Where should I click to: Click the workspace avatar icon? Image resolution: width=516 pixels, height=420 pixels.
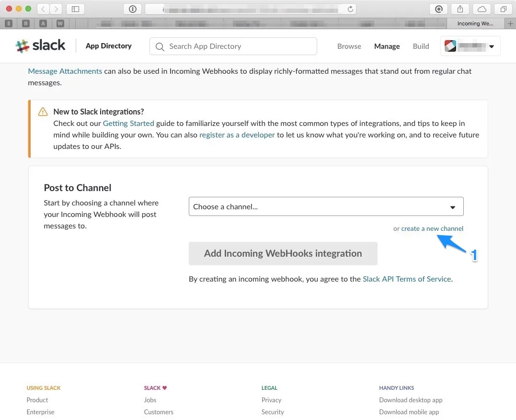tap(450, 46)
